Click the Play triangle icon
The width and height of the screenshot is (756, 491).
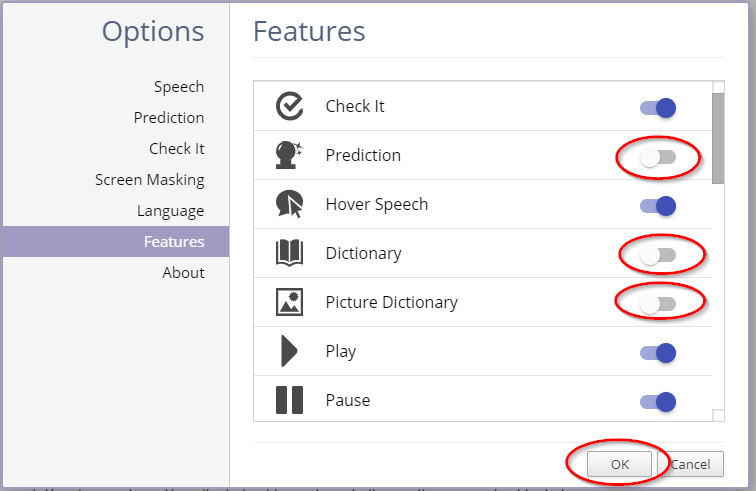pos(289,351)
